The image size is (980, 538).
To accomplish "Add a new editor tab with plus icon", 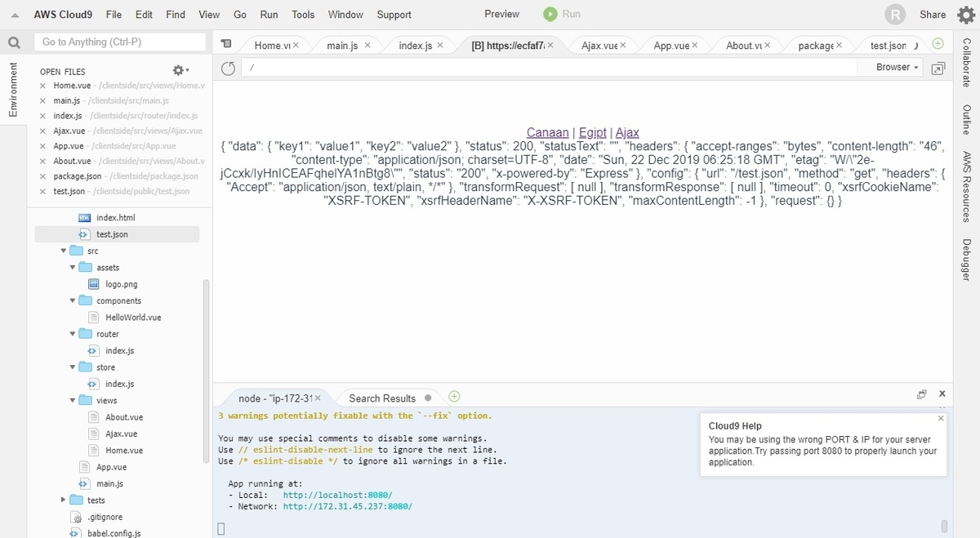I will pos(938,44).
